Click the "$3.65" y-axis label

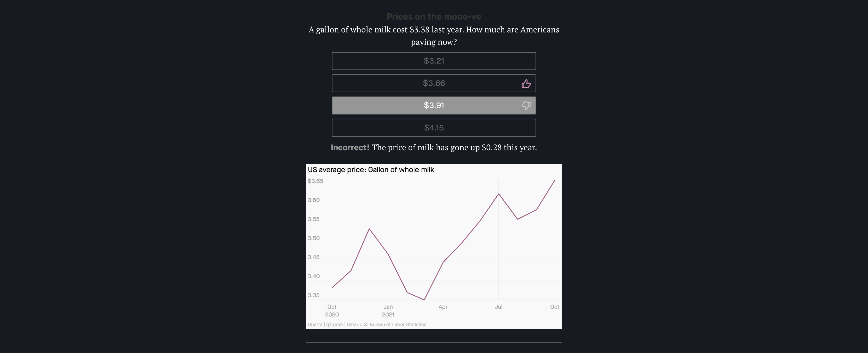pos(315,181)
